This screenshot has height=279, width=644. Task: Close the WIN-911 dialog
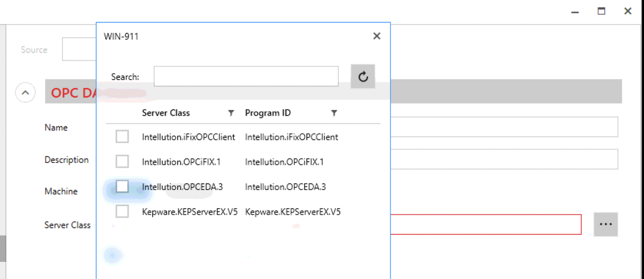(x=377, y=36)
